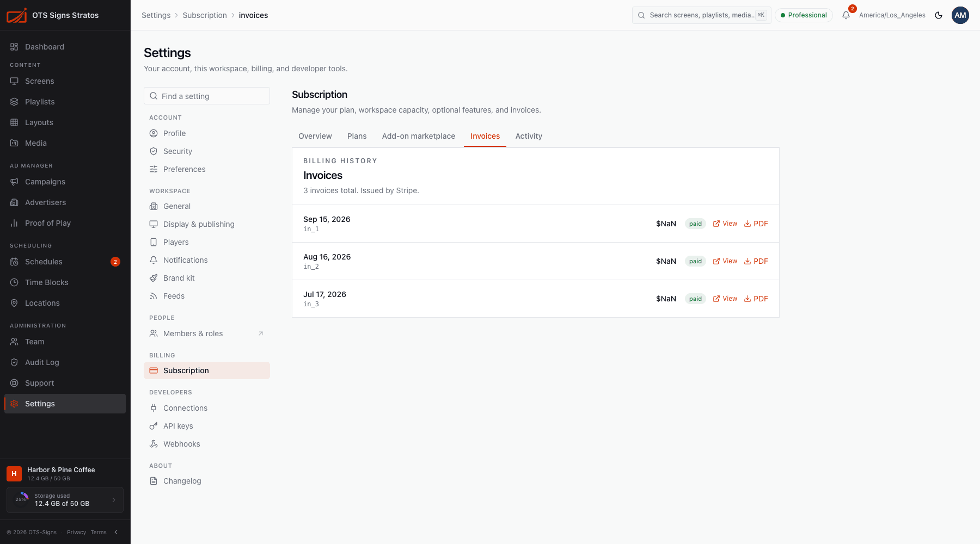Open Layouts from sidebar

65,122
